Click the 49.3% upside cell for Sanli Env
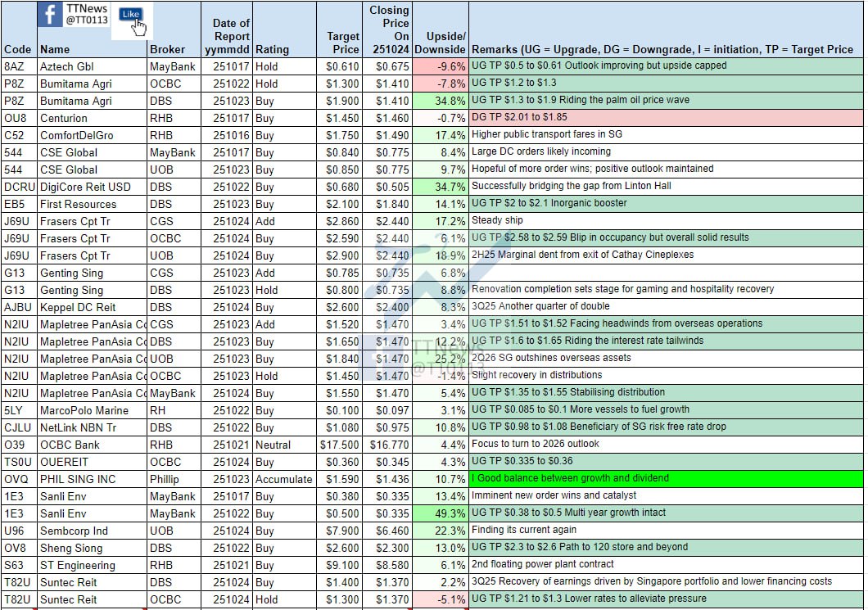This screenshot has height=610, width=868. coord(442,513)
